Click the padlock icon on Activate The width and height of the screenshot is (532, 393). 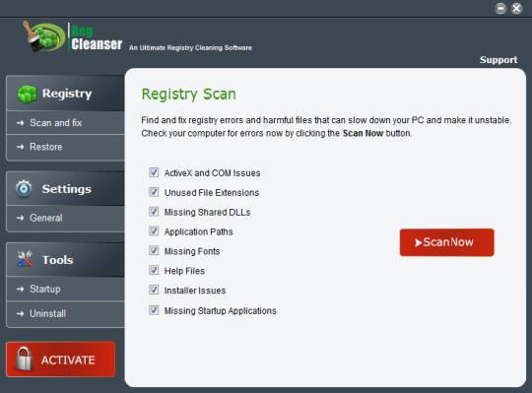24,359
